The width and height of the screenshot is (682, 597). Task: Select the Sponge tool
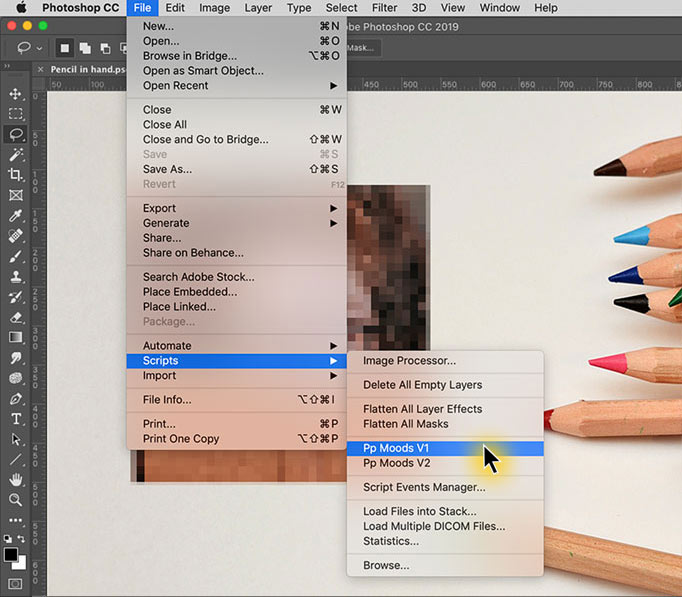(16, 378)
